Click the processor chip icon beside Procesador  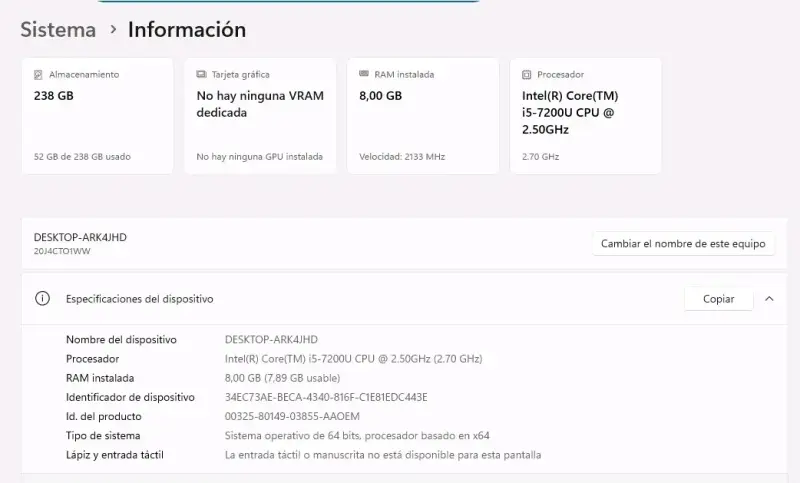527,75
